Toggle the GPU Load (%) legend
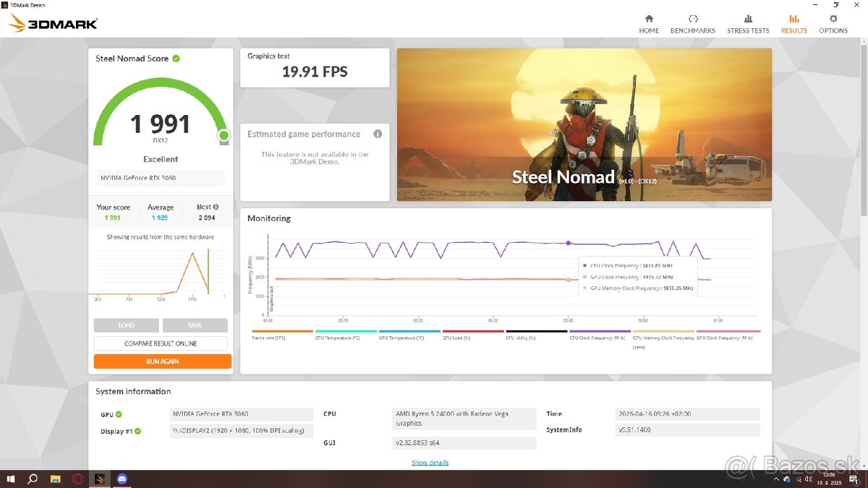The image size is (868, 488). (472, 334)
